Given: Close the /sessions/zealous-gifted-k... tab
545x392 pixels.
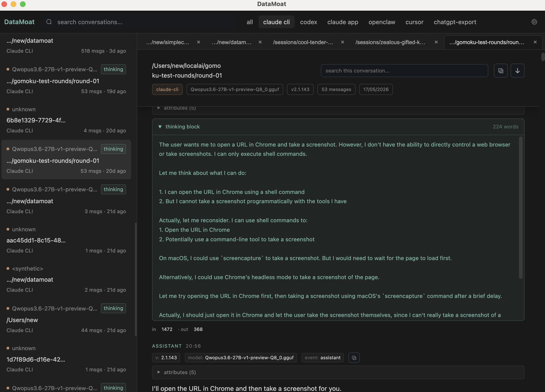Looking at the screenshot, I should pos(436,42).
